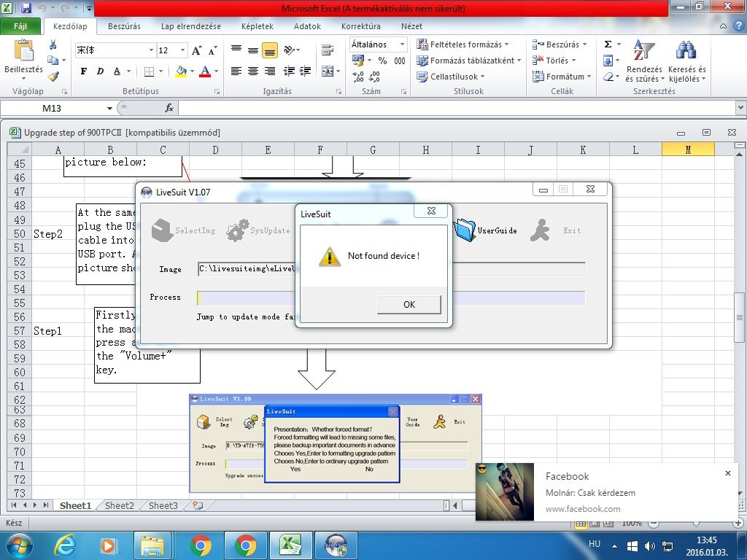
Task: Click the AutoSum sigma icon
Action: point(608,44)
